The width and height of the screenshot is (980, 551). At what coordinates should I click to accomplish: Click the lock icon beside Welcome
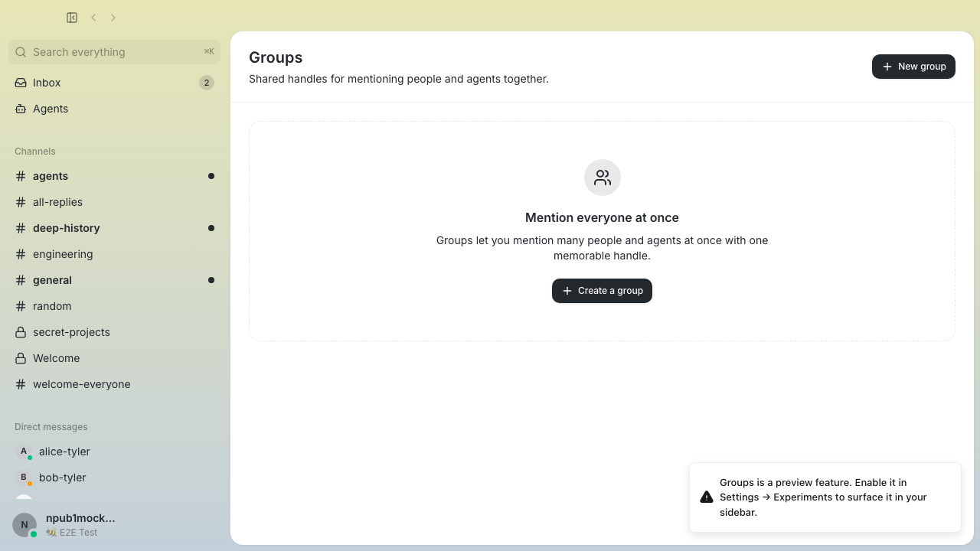(x=21, y=358)
